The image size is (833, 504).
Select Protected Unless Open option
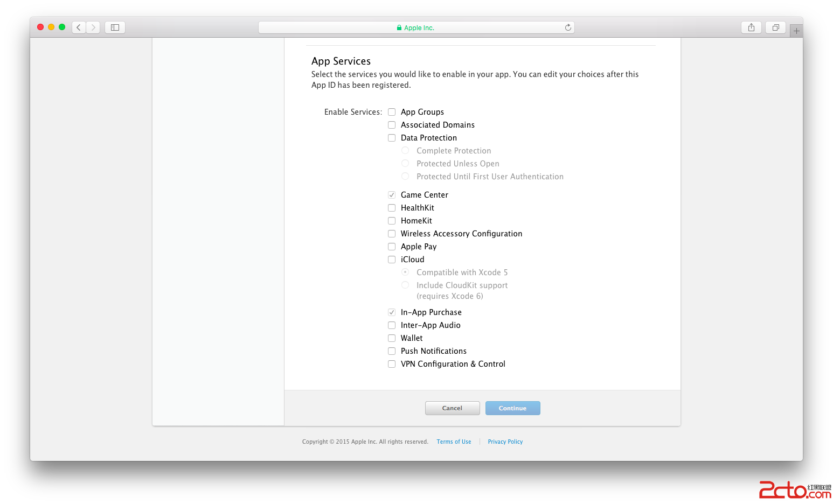(405, 164)
